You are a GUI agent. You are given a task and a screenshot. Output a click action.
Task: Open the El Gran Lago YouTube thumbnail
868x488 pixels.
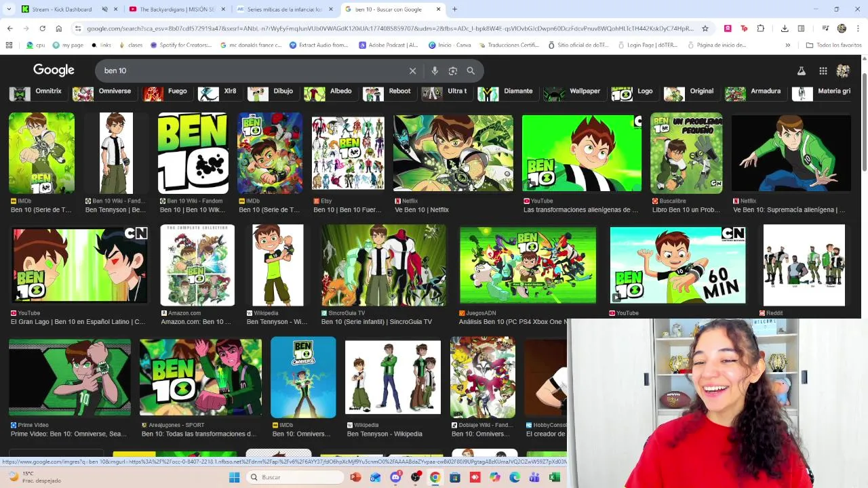point(80,265)
